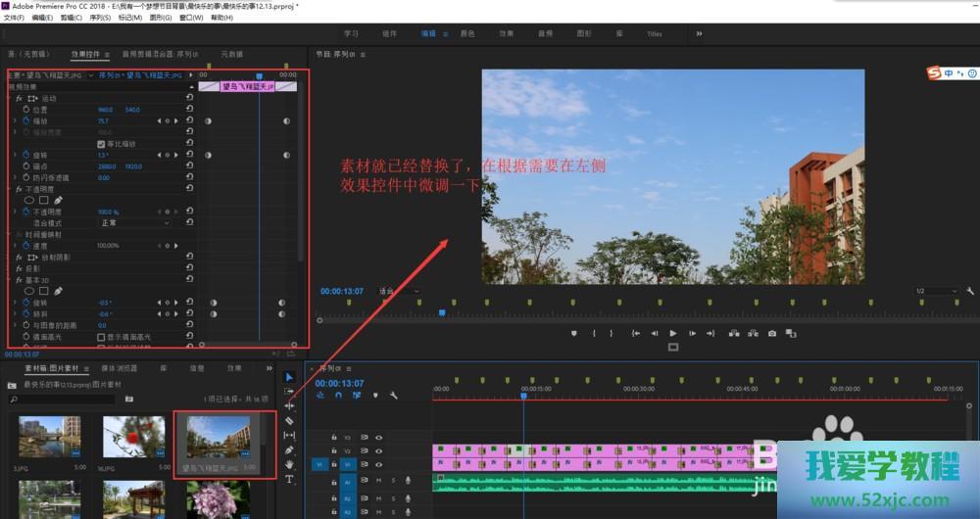The image size is (980, 519).
Task: Open the 序列(S) menu
Action: point(99,18)
